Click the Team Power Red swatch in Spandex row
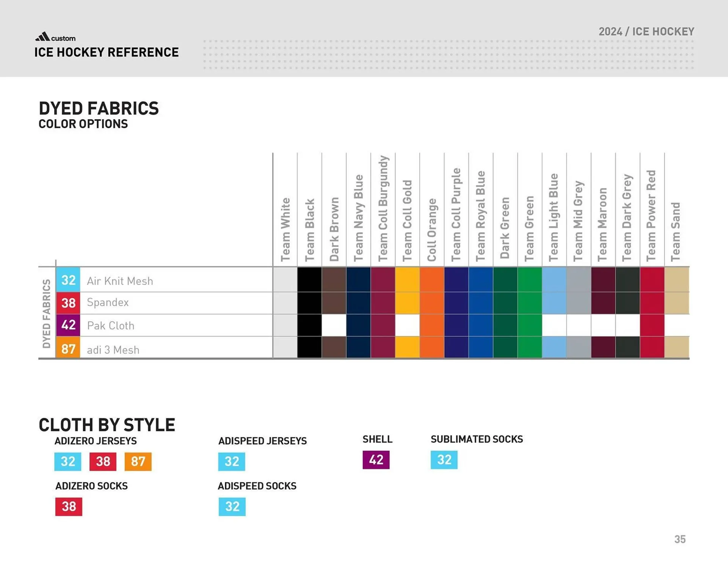The image size is (728, 563). pyautogui.click(x=652, y=303)
